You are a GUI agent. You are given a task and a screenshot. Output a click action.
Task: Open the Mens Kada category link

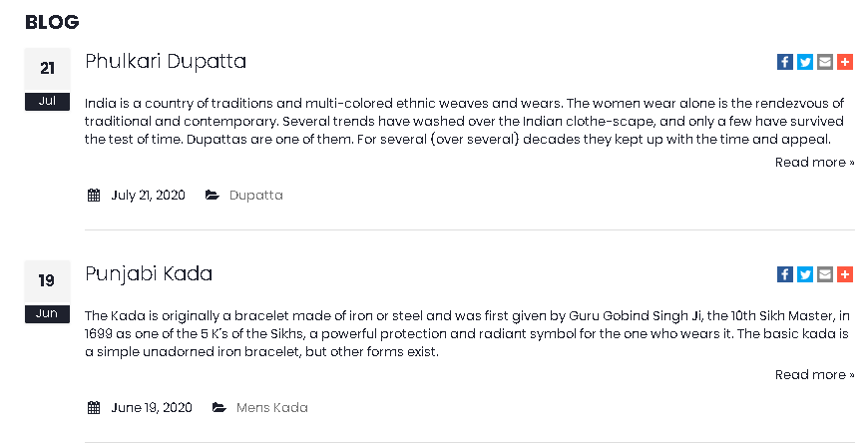pos(271,407)
